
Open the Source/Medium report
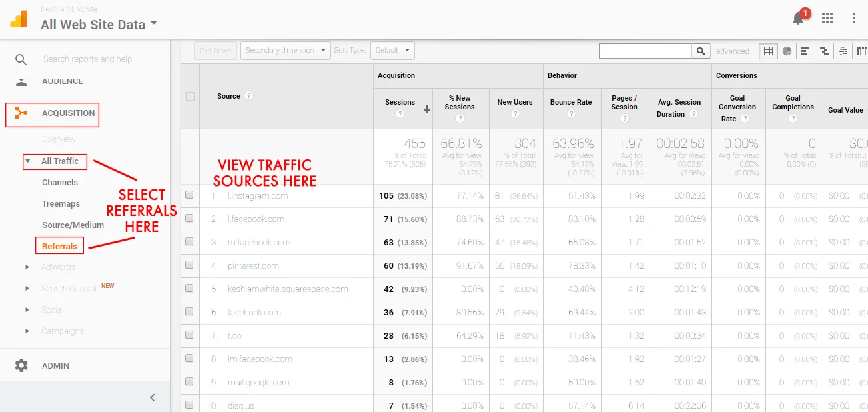point(73,225)
